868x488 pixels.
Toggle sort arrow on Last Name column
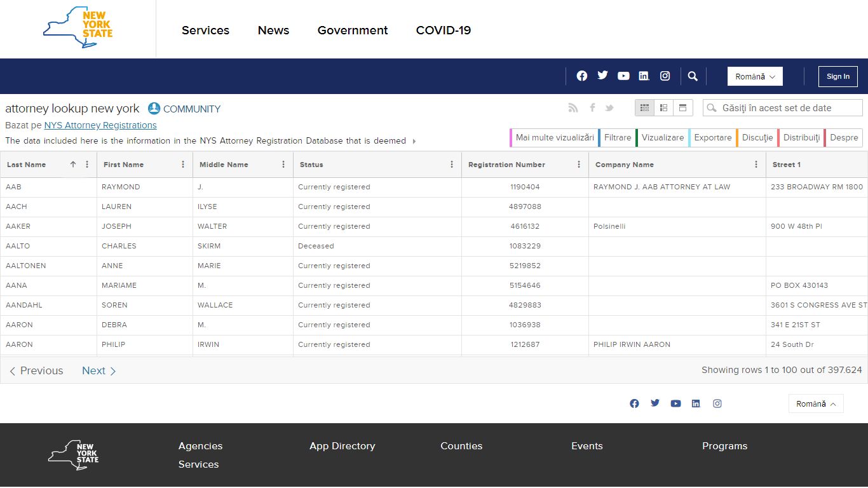[x=73, y=165]
